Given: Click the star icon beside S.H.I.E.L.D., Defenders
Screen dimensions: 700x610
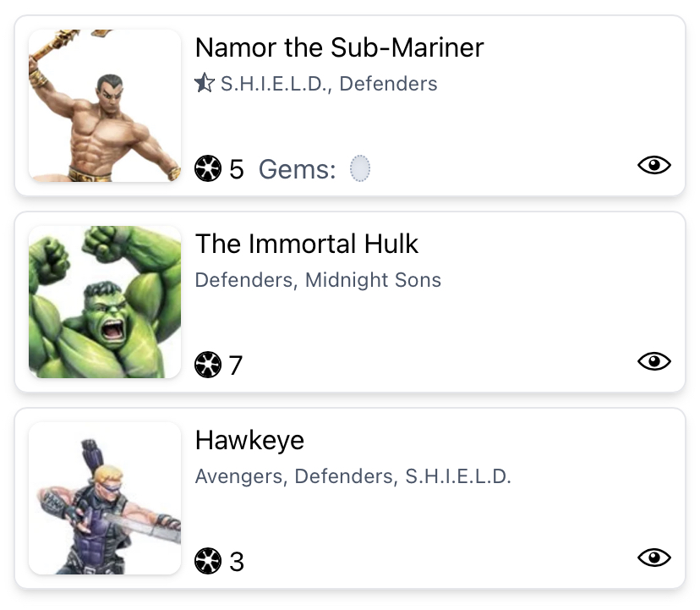Looking at the screenshot, I should pyautogui.click(x=204, y=84).
